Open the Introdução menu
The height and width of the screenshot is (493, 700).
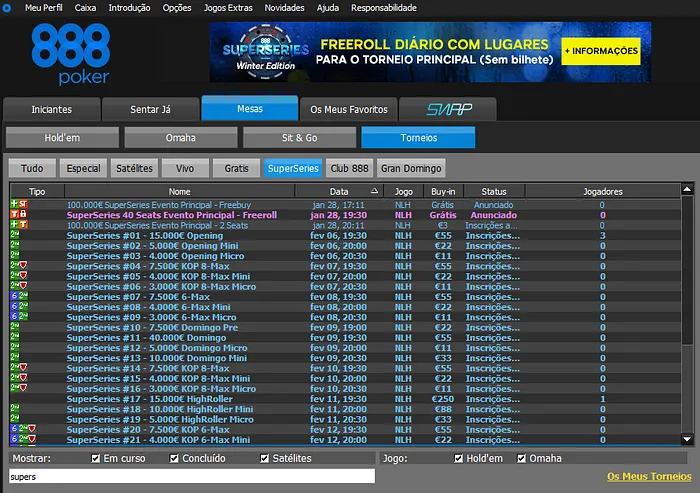click(x=129, y=8)
